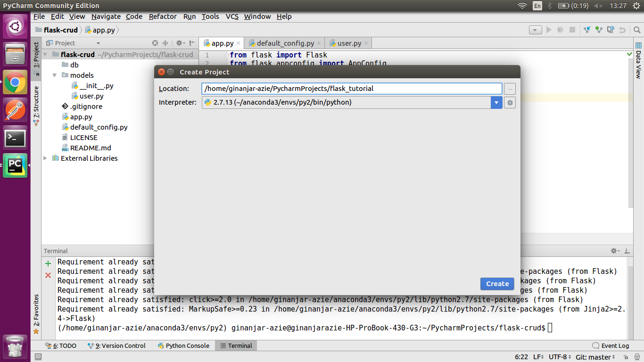644x362 pixels.
Task: Open Terminal app from Ubuntu dock
Action: pos(15,138)
